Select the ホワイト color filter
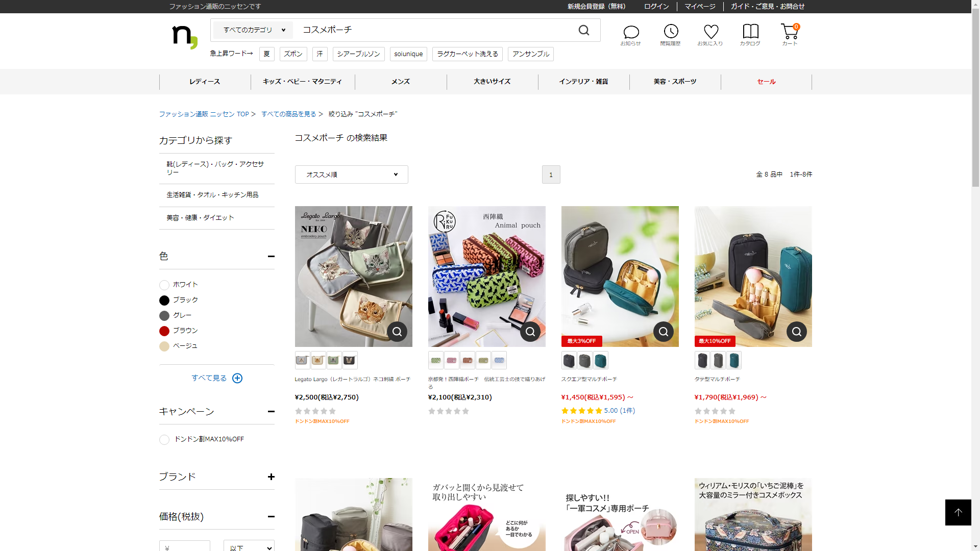 coord(164,285)
